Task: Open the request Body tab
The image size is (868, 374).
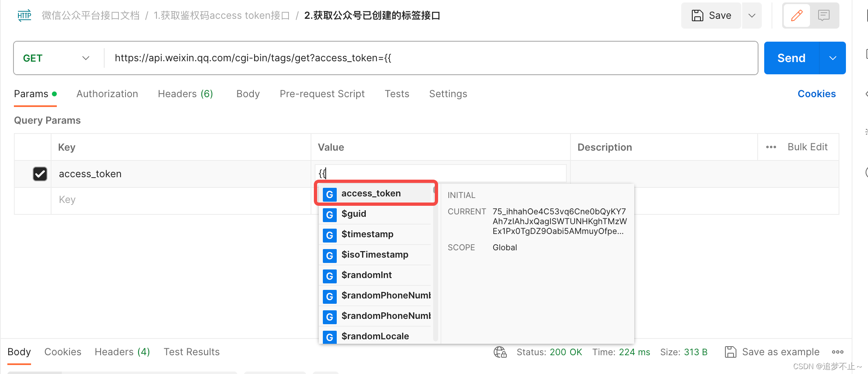Action: point(248,94)
